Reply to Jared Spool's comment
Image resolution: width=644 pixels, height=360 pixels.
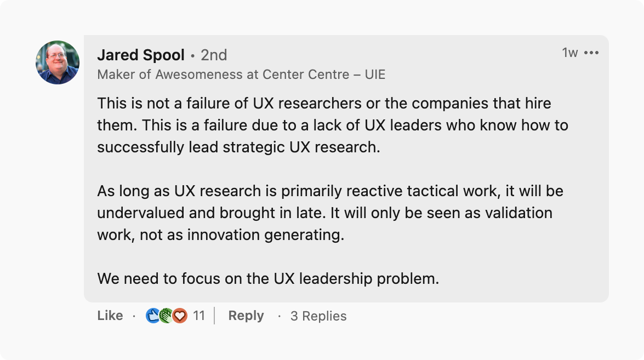[246, 316]
